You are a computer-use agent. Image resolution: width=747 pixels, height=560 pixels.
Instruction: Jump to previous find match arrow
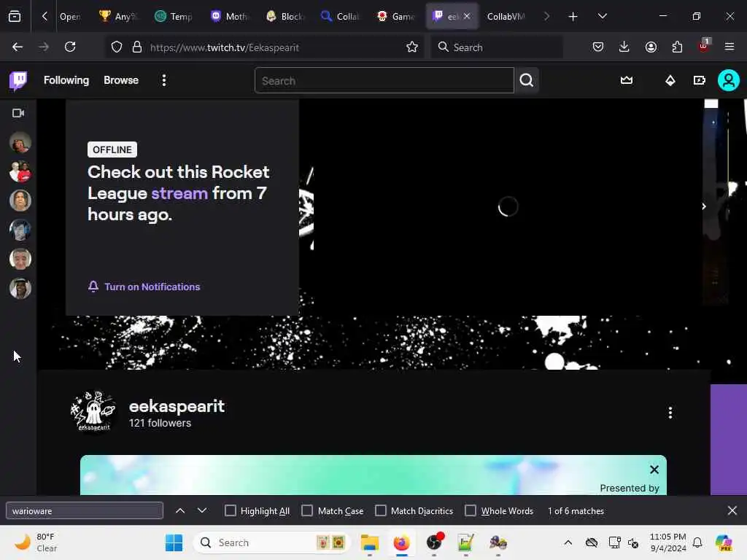(180, 510)
